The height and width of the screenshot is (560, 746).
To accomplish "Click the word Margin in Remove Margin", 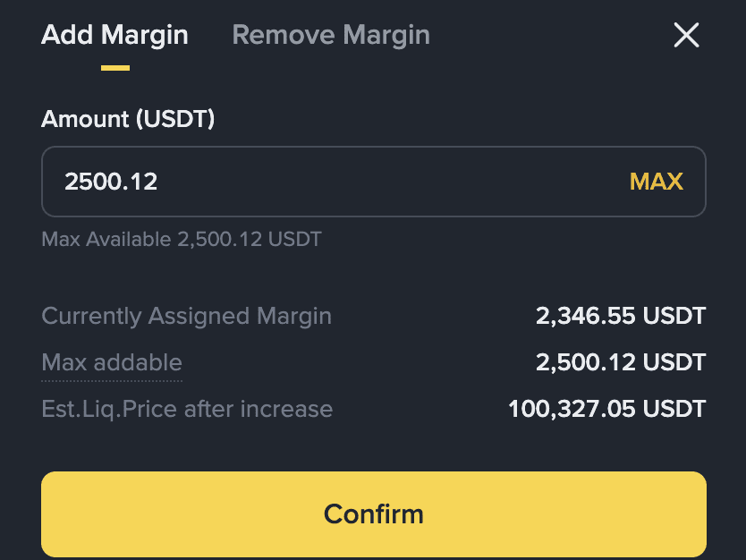I will tap(386, 36).
